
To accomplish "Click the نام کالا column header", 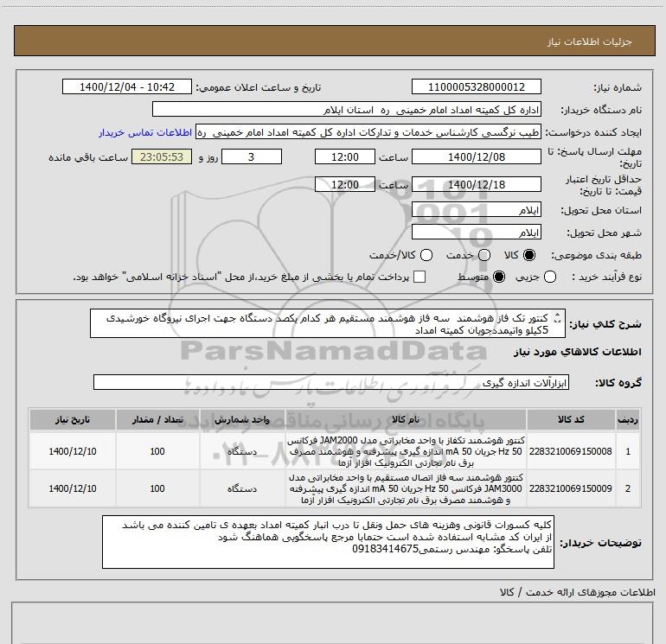I will [x=406, y=420].
